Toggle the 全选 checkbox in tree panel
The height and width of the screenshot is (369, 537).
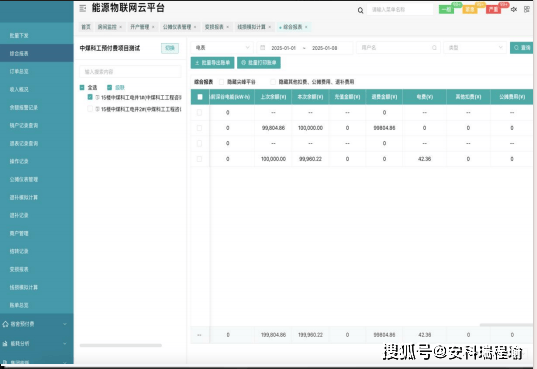82,87
